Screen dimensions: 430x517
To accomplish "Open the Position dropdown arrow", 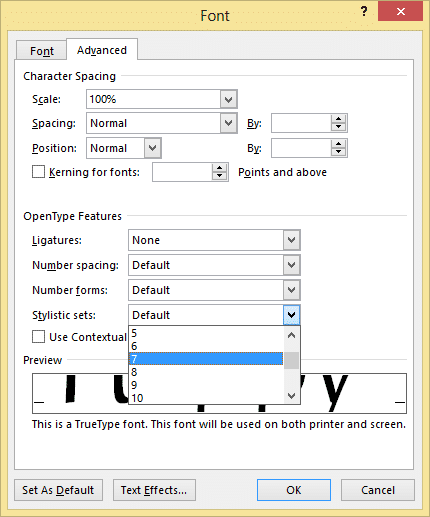I will coord(153,148).
